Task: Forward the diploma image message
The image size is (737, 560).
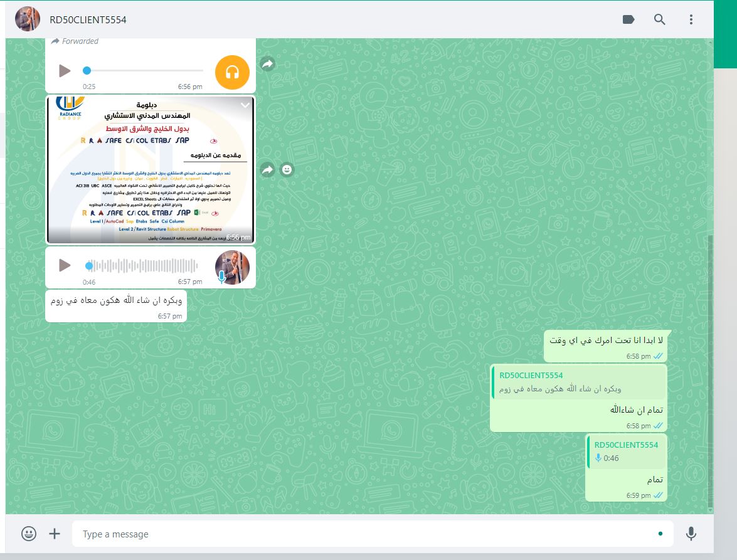Action: coord(267,169)
